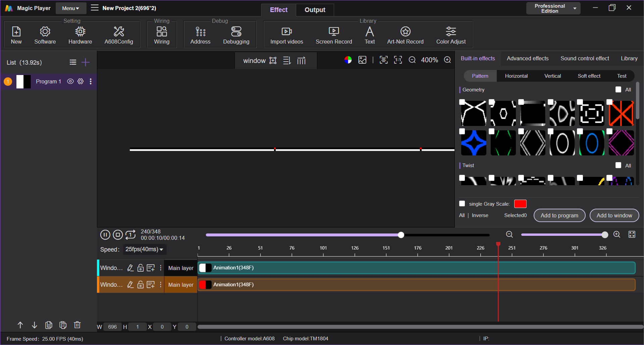Select Animation1 clip on the orange track
The height and width of the screenshot is (345, 644).
[417, 284]
